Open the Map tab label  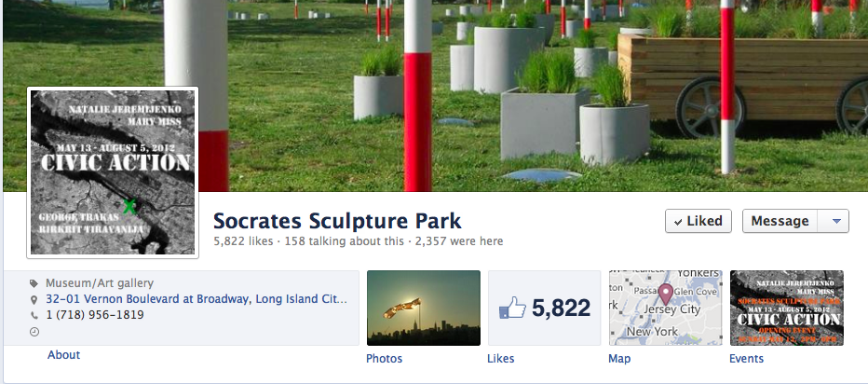619,359
